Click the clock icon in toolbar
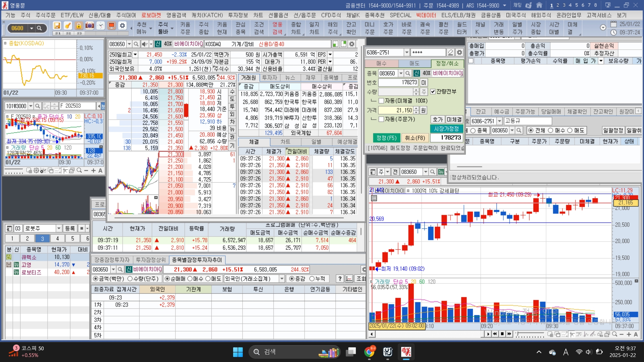 pyautogui.click(x=101, y=26)
